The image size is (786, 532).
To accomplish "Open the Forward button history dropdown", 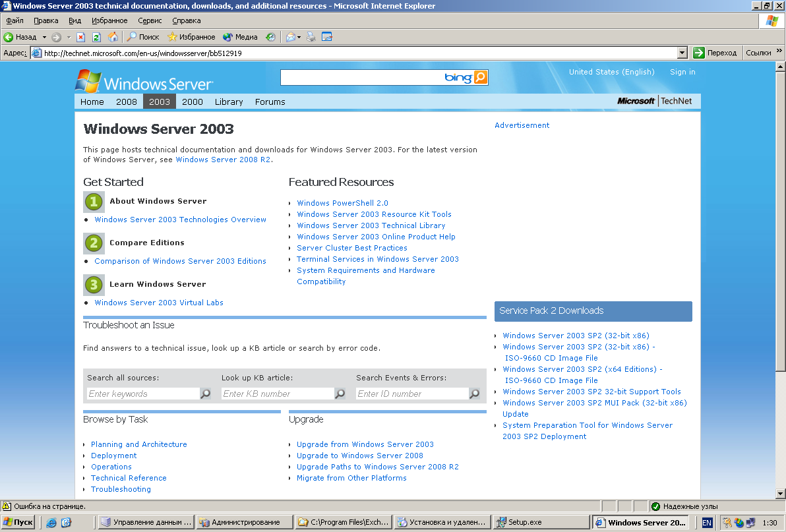I will (x=69, y=37).
